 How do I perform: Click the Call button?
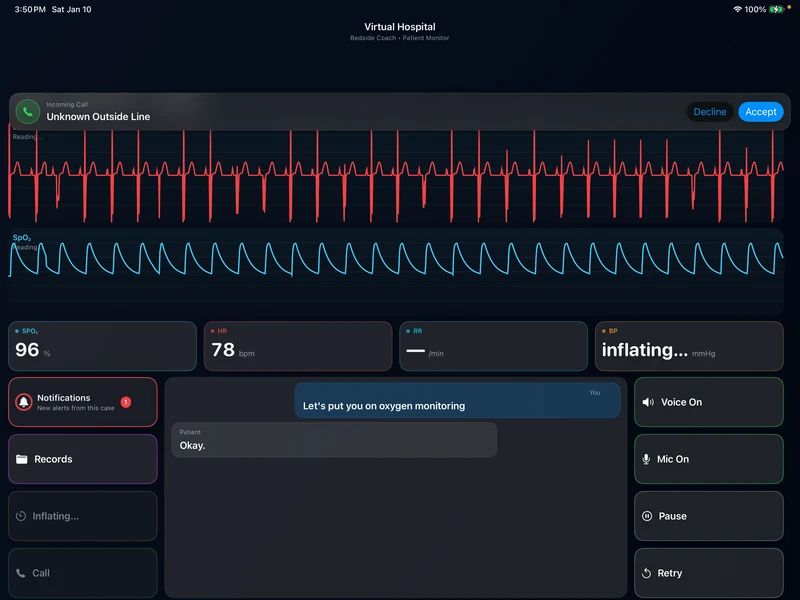[x=83, y=573]
